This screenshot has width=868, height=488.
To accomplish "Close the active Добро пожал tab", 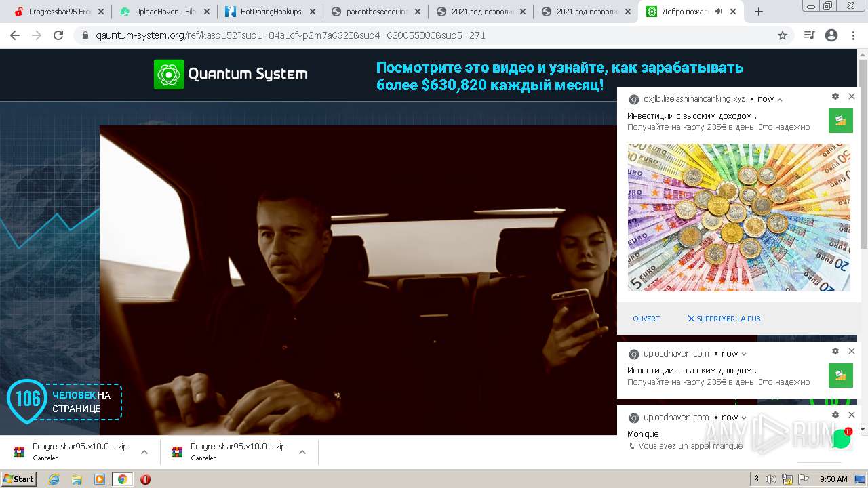I will pyautogui.click(x=733, y=12).
